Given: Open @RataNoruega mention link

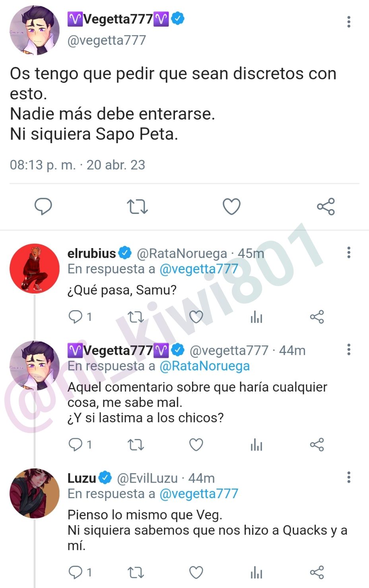Looking at the screenshot, I should coord(204,366).
